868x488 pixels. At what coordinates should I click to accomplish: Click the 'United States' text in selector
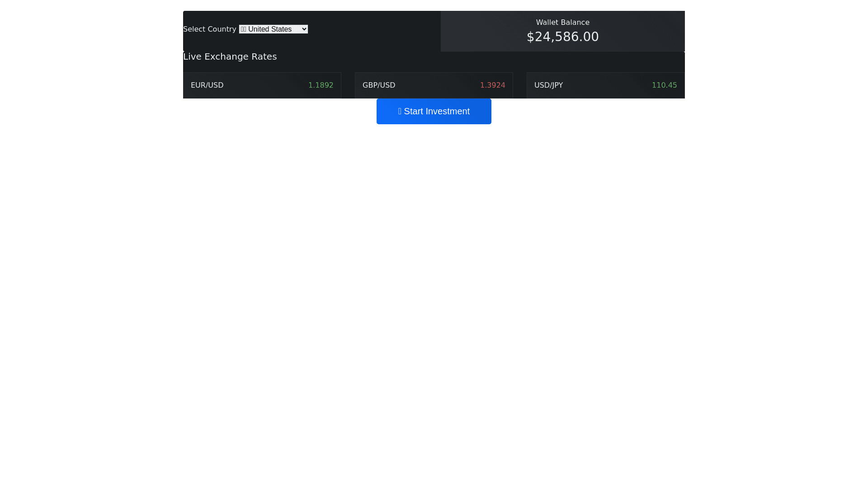tap(270, 29)
